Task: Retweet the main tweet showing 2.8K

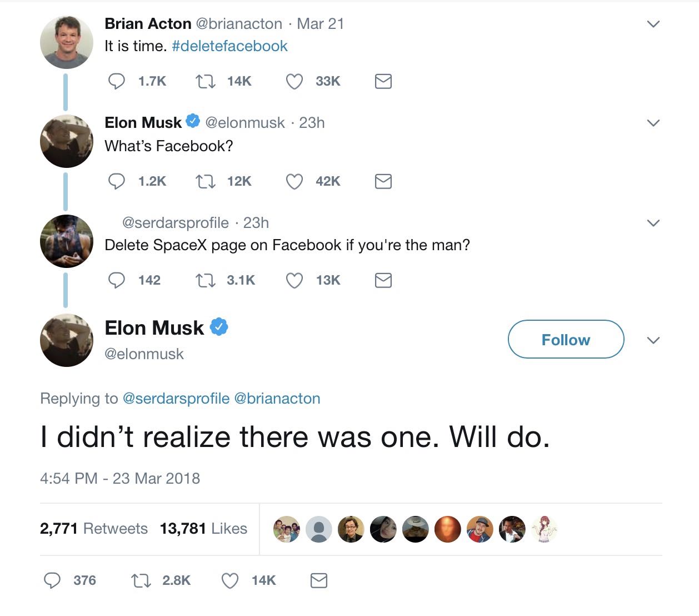Action: (x=140, y=581)
